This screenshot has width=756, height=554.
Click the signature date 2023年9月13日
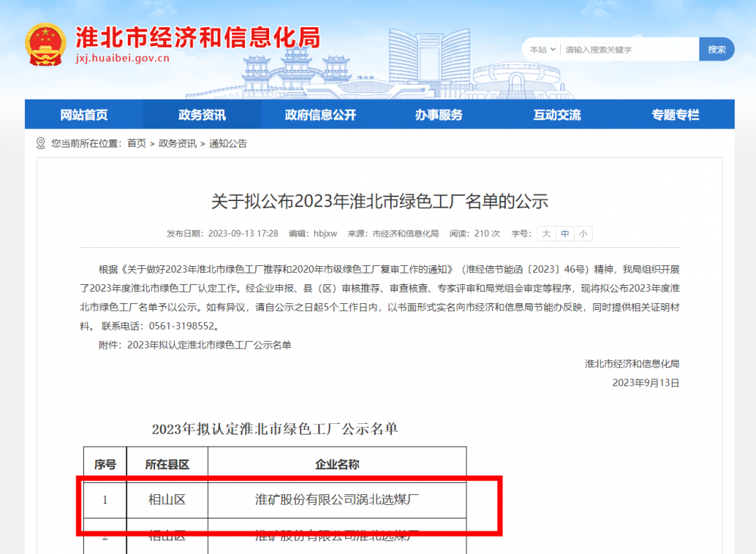click(646, 383)
